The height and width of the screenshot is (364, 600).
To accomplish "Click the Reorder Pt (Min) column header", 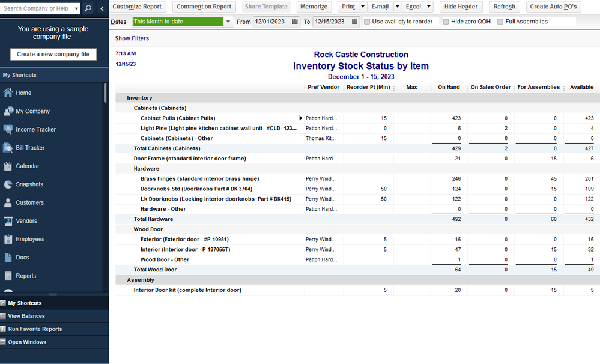I will [x=368, y=87].
